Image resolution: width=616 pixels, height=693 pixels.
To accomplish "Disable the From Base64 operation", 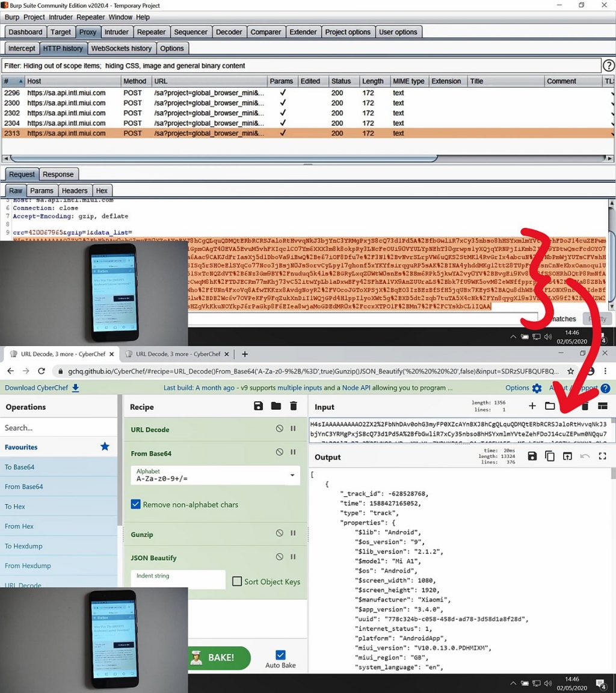I will coord(279,452).
